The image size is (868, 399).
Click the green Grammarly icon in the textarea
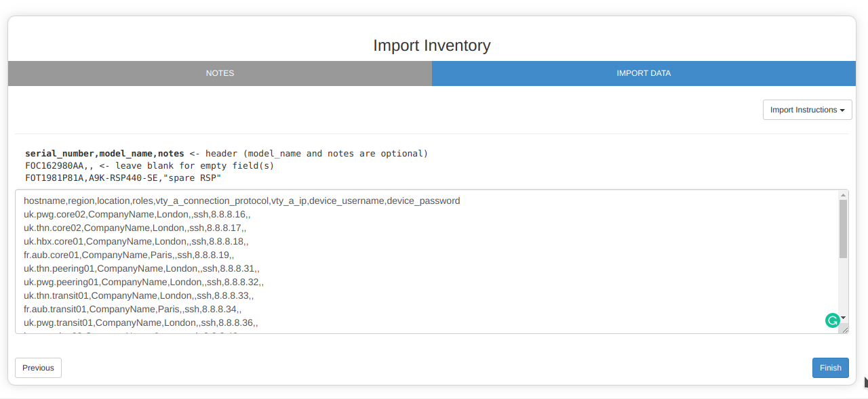tap(832, 320)
